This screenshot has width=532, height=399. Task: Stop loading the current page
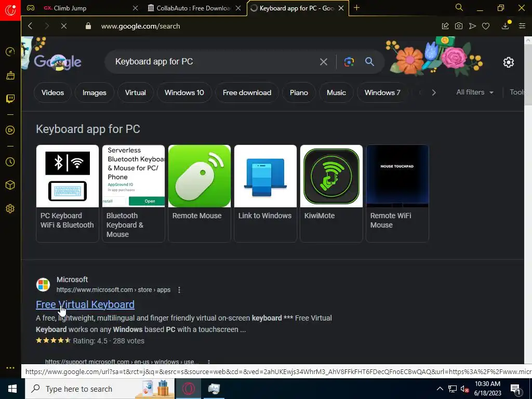click(x=64, y=26)
